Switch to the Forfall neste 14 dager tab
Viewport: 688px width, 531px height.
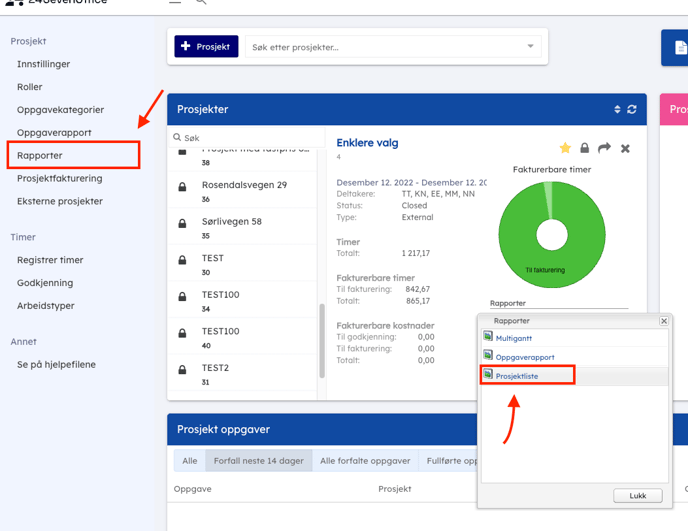[256, 461]
